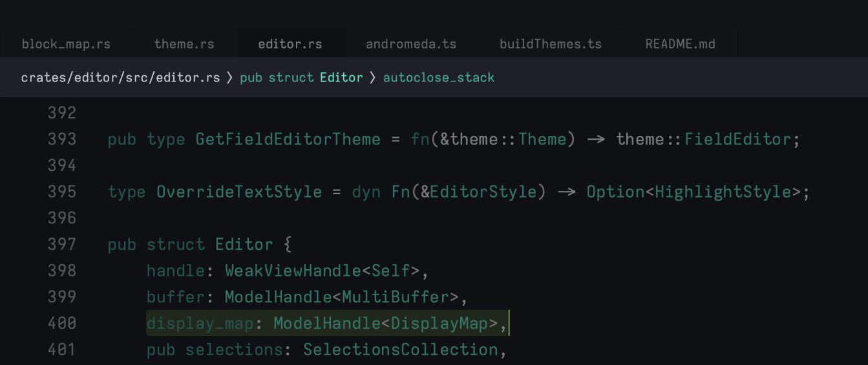Place cursor on MultiBuffer in line 399
The width and height of the screenshot is (868, 365).
[395, 297]
